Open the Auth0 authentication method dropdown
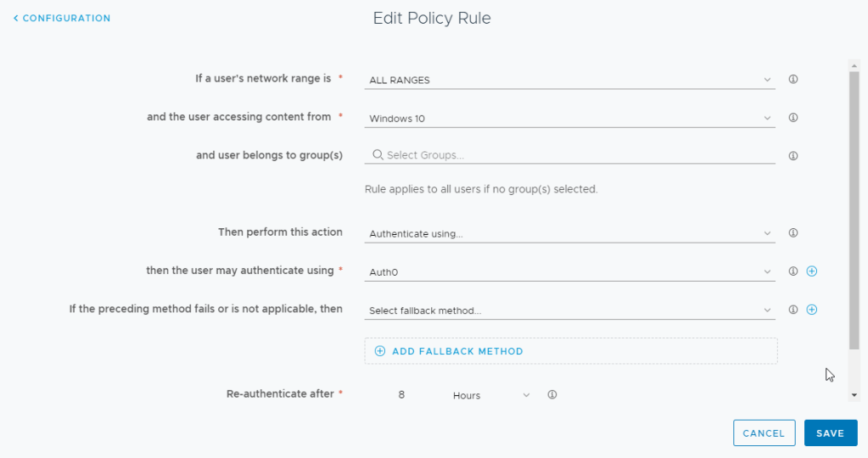Viewport: 868px width, 458px height. click(x=569, y=272)
